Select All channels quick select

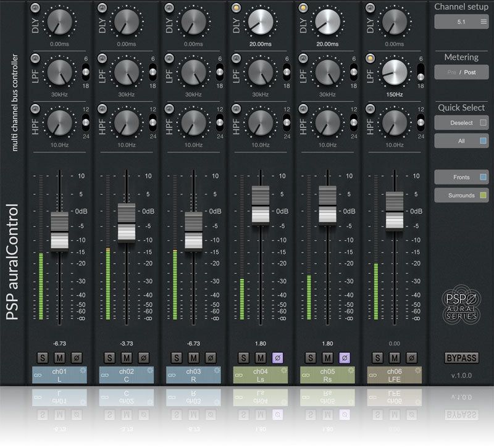click(461, 141)
